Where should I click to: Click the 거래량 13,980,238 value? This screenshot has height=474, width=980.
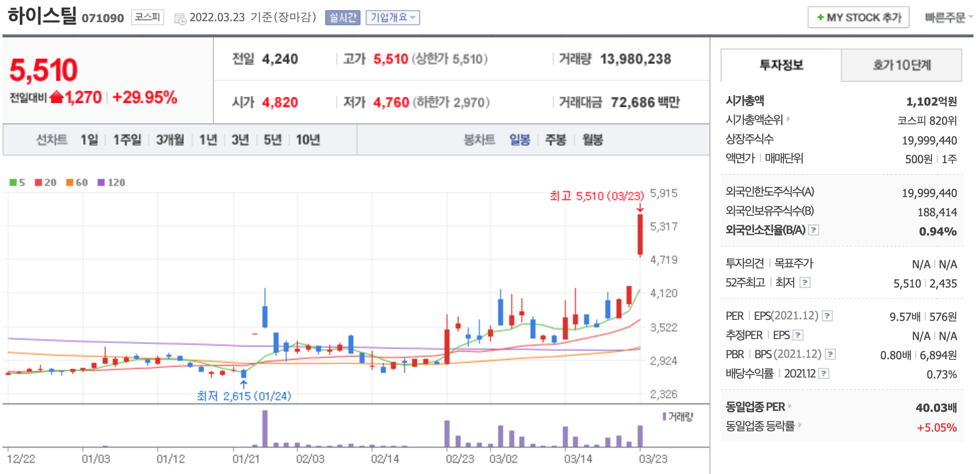(636, 59)
